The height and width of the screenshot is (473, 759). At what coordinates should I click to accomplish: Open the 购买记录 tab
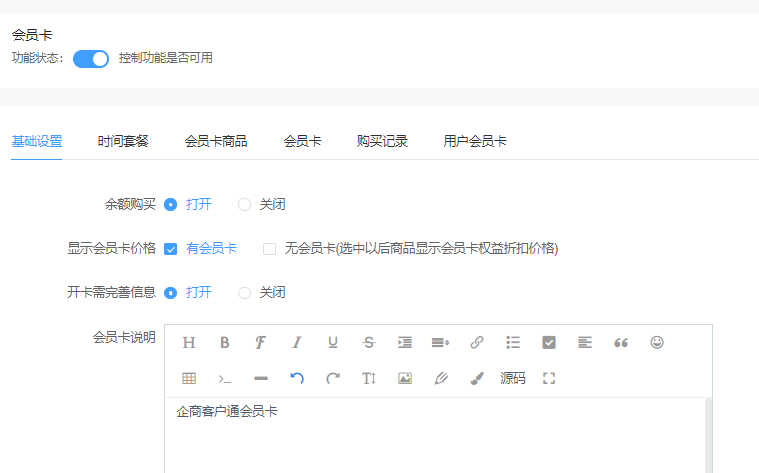tap(382, 141)
